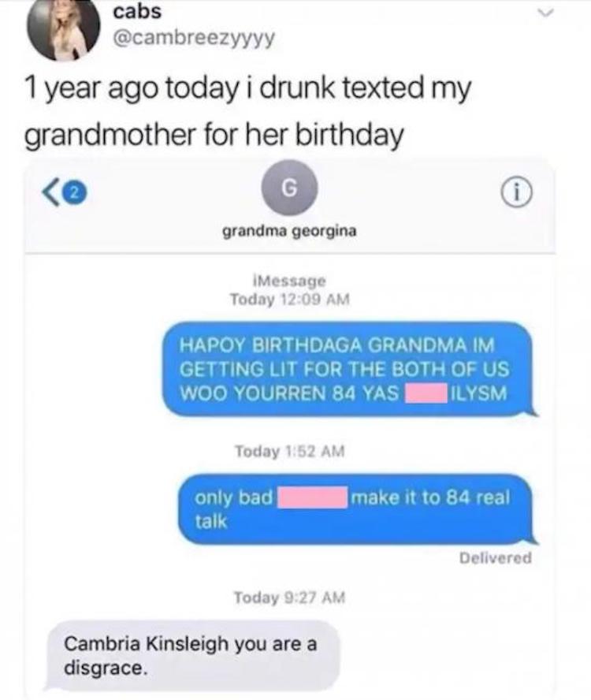The height and width of the screenshot is (700, 591).
Task: Open the embedded iMessage screenshot image
Action: [290, 429]
